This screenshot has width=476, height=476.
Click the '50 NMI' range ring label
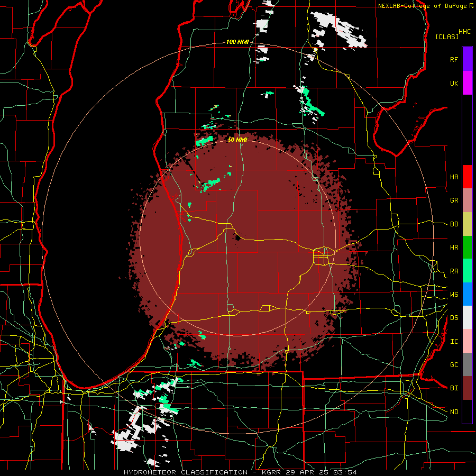click(x=237, y=140)
